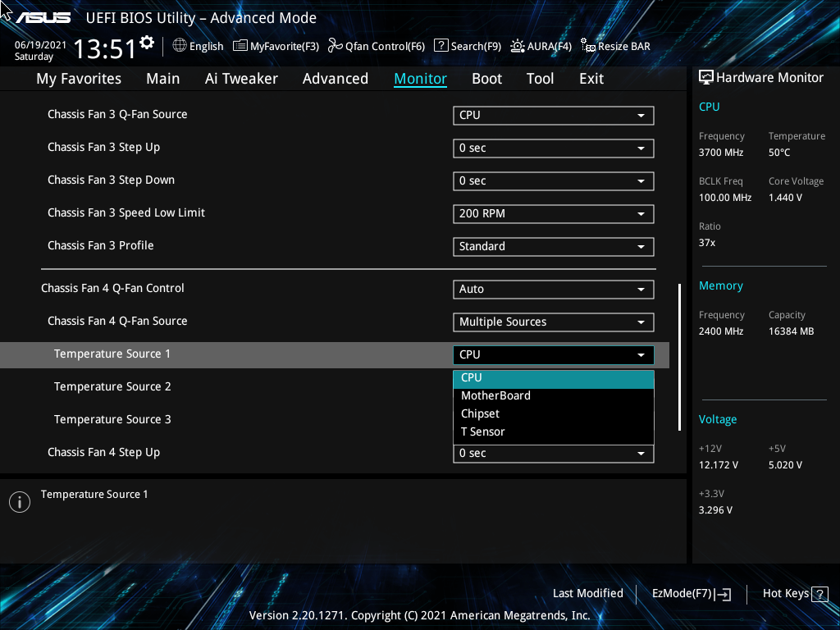Click the Resize BAR icon
This screenshot has height=630, width=840.
[615, 46]
